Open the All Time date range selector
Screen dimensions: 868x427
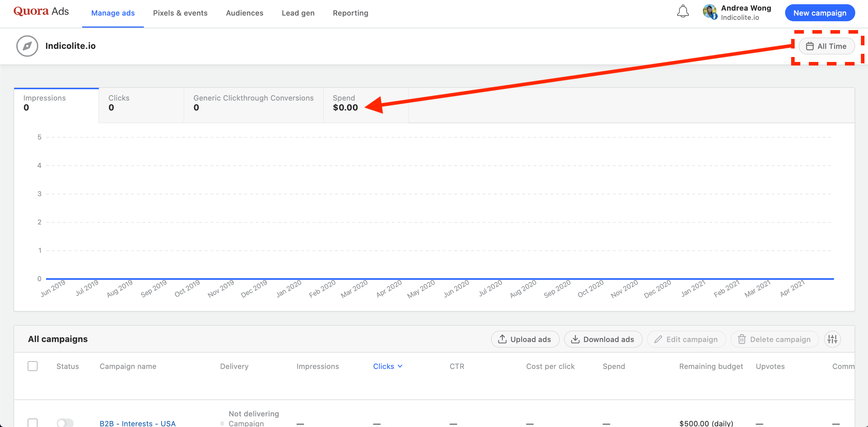pos(827,46)
